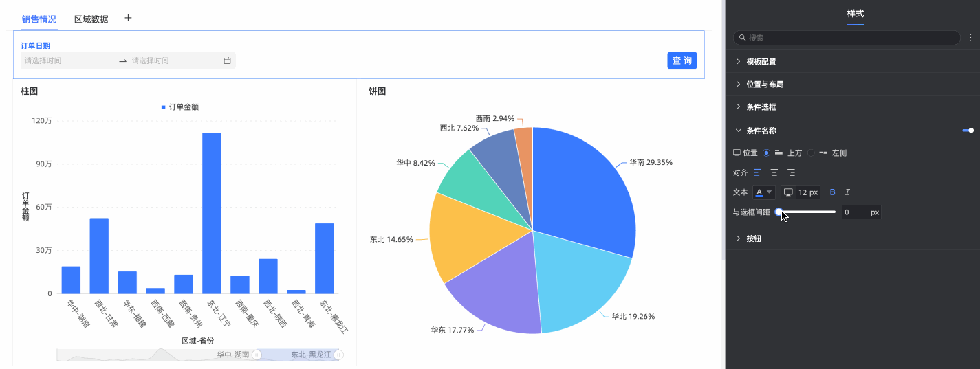Open the three-dot menu beside search box

coord(970,38)
